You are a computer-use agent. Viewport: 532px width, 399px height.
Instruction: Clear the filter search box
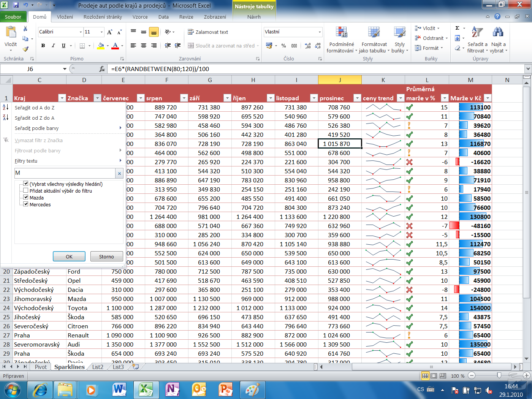click(x=119, y=173)
